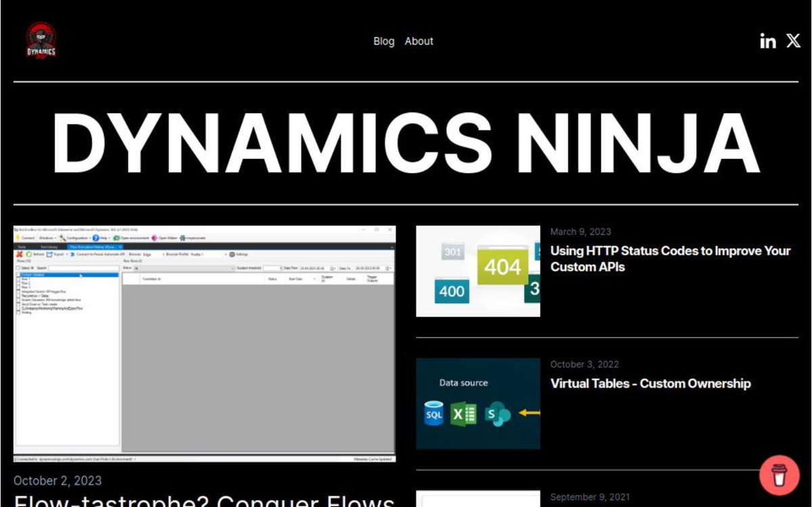Click the 'March 9, 2023' post date
812x507 pixels.
pos(581,232)
